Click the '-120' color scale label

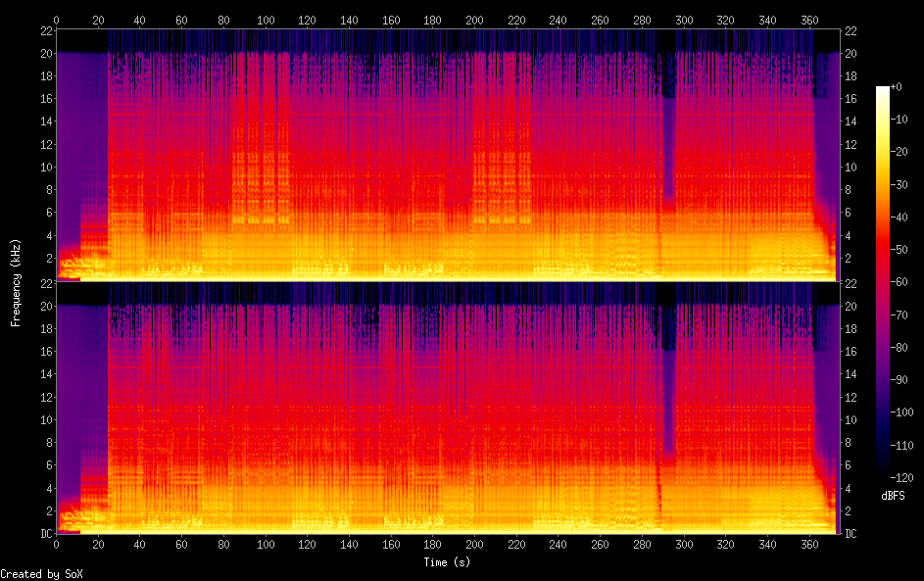902,478
